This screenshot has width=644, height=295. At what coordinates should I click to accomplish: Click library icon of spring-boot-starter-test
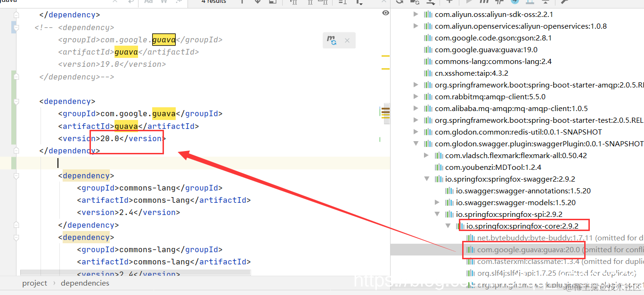click(428, 120)
